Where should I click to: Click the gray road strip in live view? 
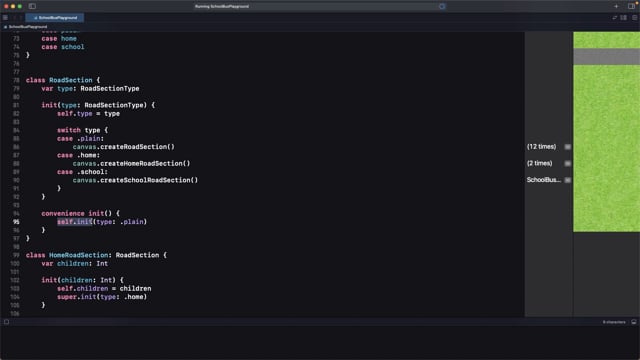tap(607, 57)
